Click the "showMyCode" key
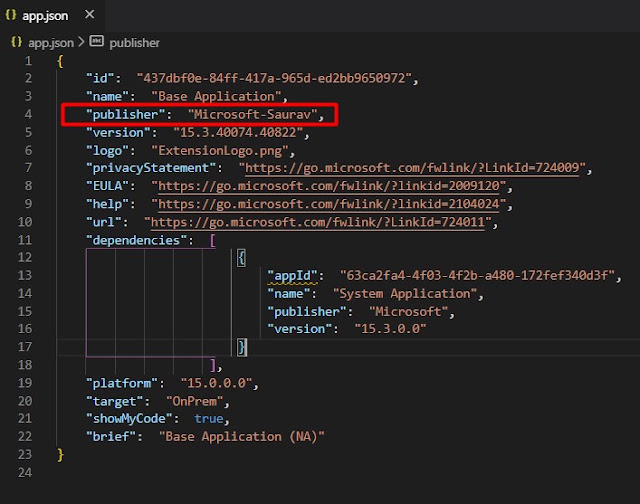640x504 pixels. coord(129,419)
